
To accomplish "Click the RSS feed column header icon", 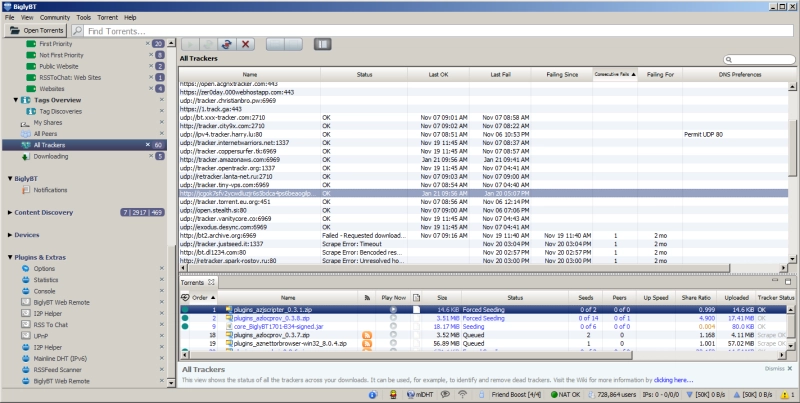I will tap(367, 297).
